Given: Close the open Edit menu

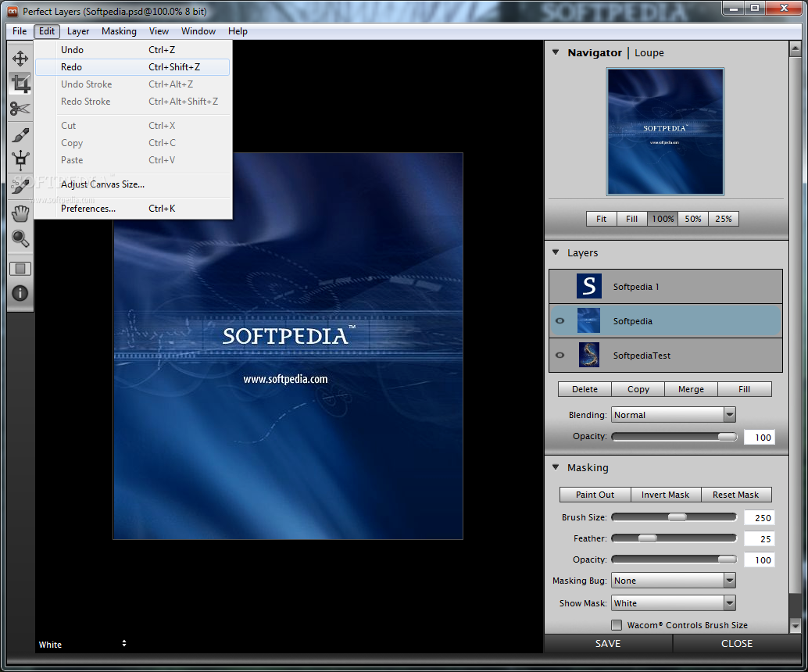Looking at the screenshot, I should pos(47,31).
